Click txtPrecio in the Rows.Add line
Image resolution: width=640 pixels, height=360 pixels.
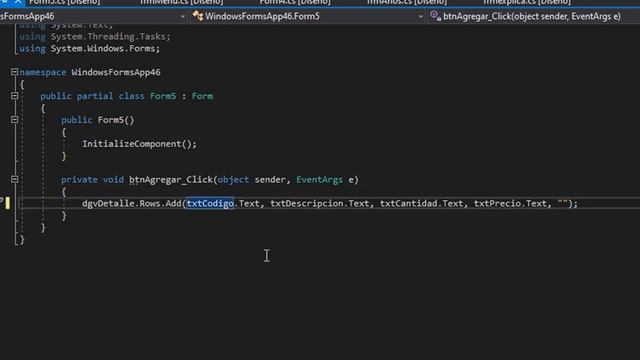click(x=497, y=203)
